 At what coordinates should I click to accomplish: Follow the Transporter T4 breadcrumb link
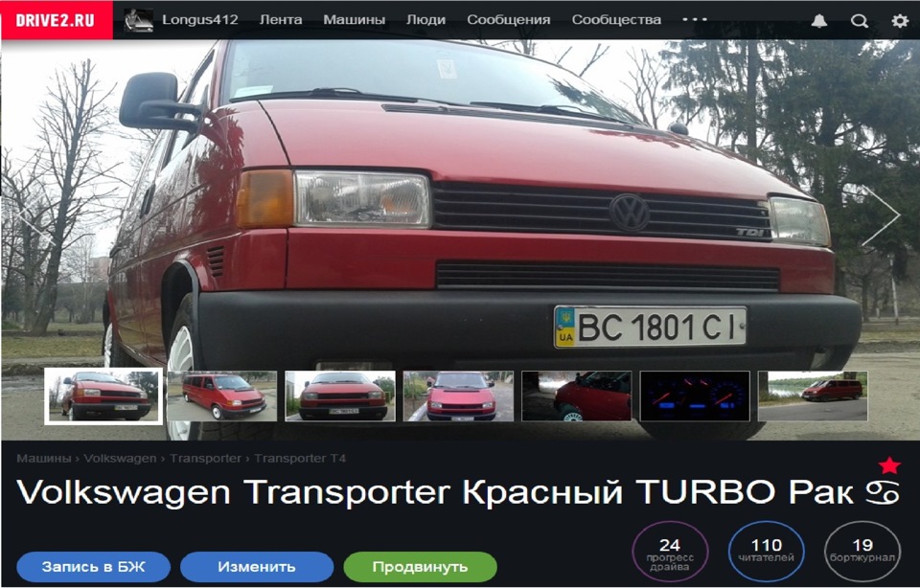pos(300,459)
